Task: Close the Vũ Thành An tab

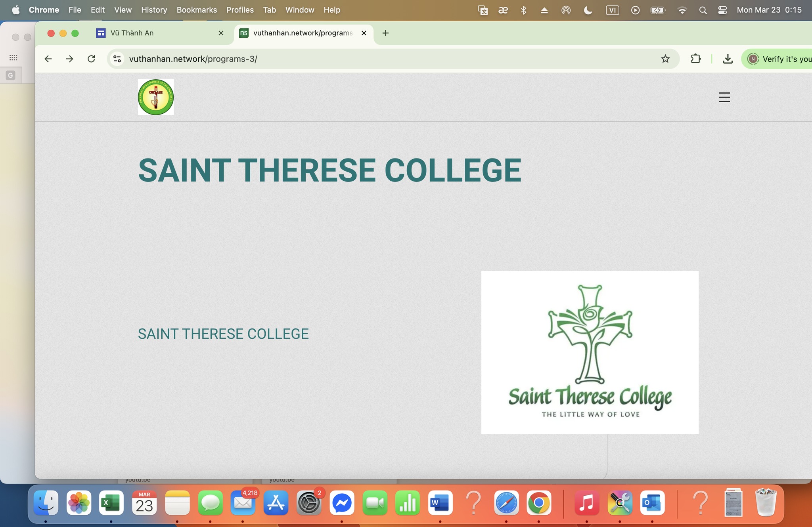Action: coord(221,33)
